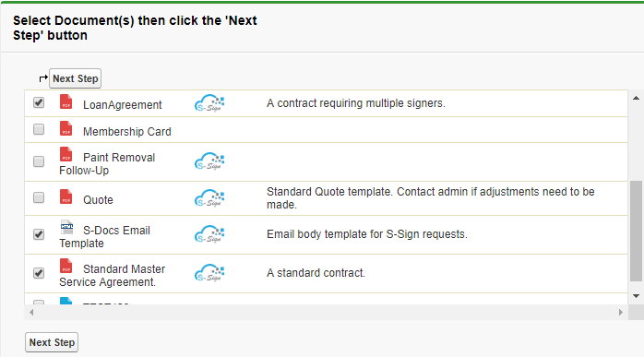Click the horizontal scrollbar left arrow
The image size is (644, 357).
coord(31,312)
